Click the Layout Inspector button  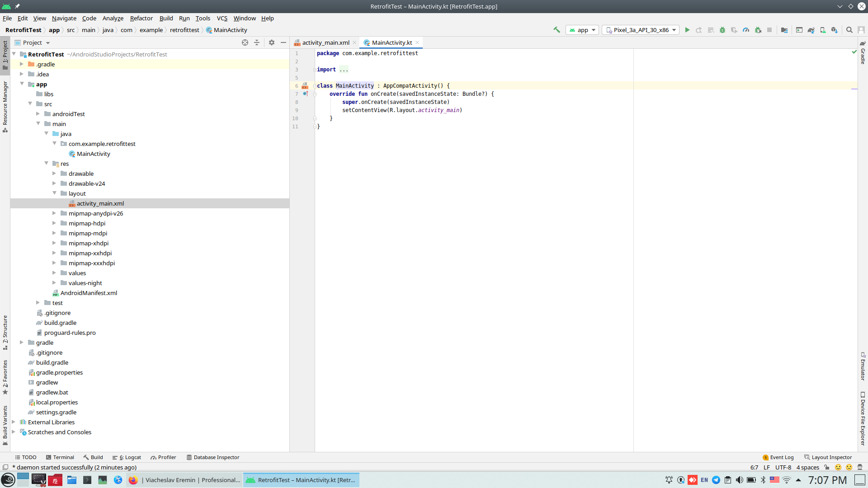point(828,457)
